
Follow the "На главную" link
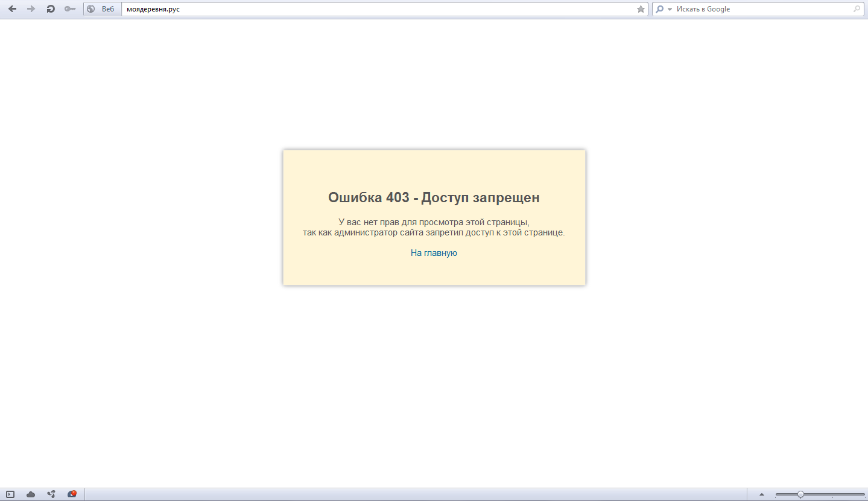click(x=434, y=253)
